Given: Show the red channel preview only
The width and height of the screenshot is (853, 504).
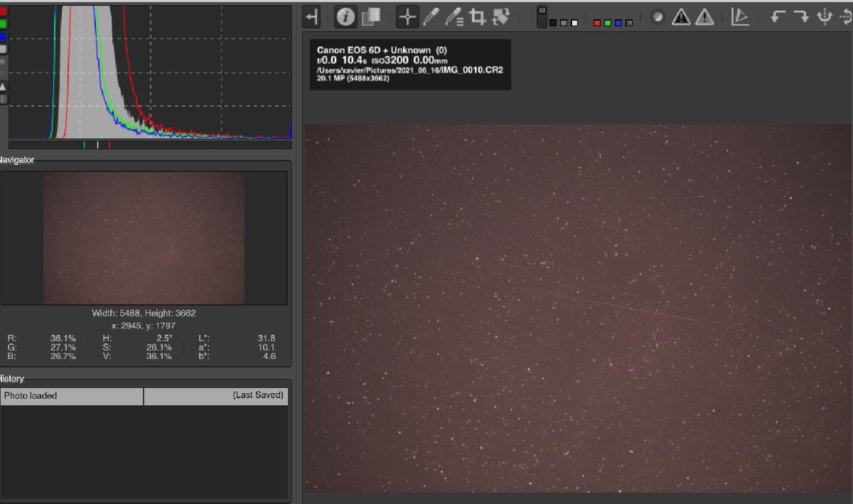Looking at the screenshot, I should (597, 23).
